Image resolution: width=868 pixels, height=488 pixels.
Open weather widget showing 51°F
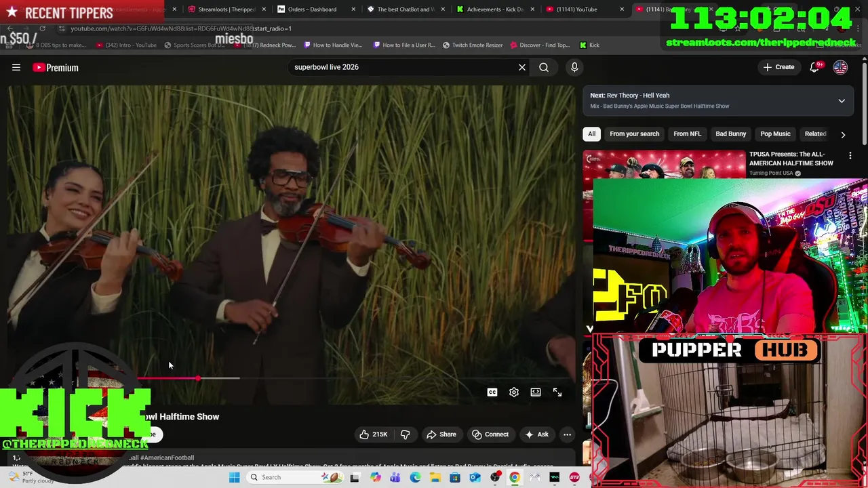coord(31,477)
